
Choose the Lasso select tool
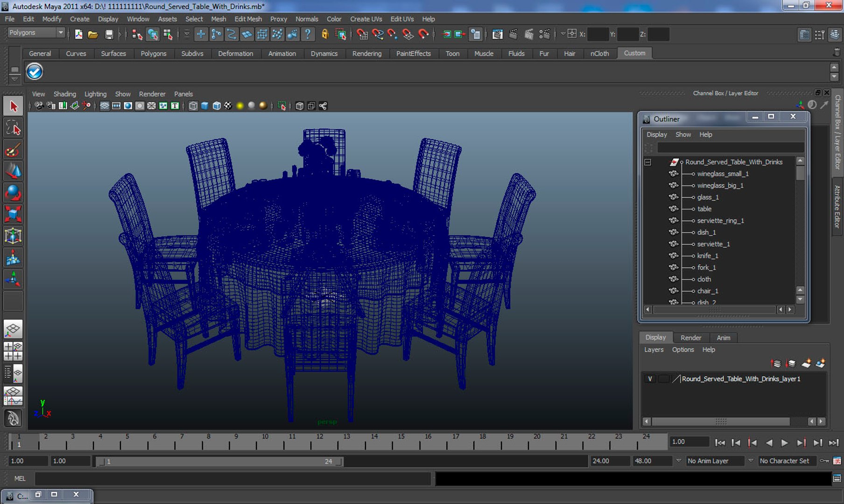[x=13, y=128]
